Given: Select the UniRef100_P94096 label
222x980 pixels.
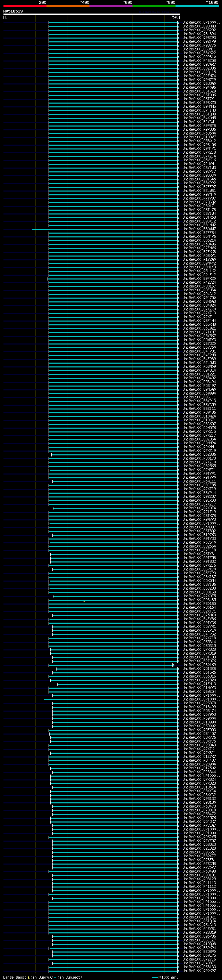Looking at the screenshot, I should click(x=199, y=88).
